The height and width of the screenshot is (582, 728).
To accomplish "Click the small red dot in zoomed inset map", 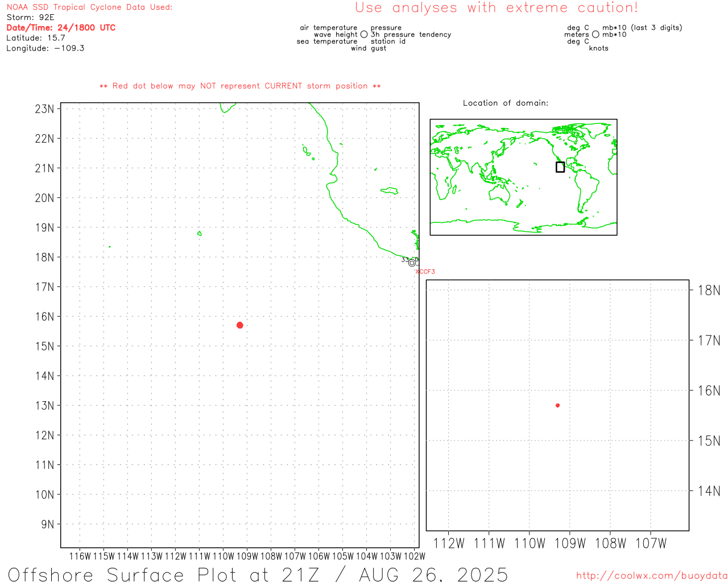I will [x=558, y=405].
